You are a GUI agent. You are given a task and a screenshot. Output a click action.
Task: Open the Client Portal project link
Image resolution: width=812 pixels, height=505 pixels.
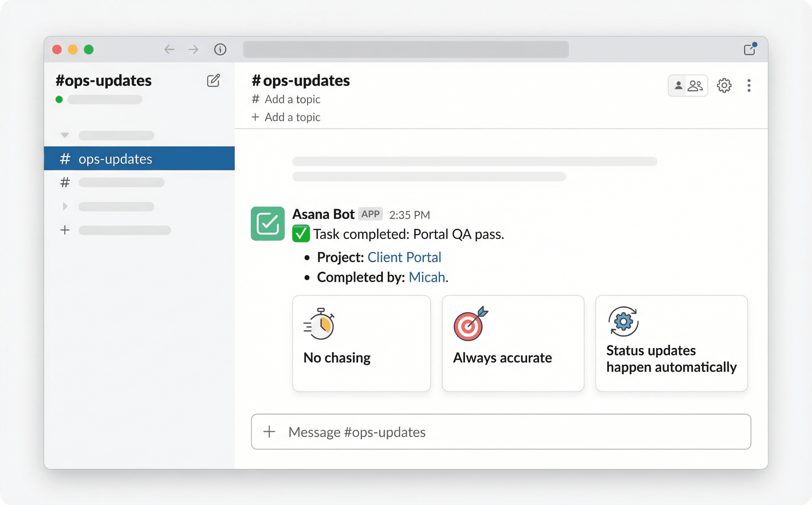tap(404, 257)
